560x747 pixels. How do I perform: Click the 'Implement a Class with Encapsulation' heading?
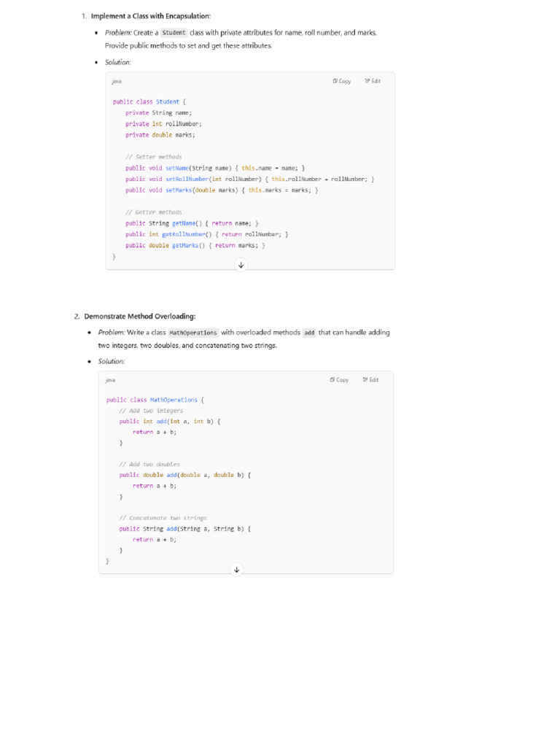[x=151, y=15]
